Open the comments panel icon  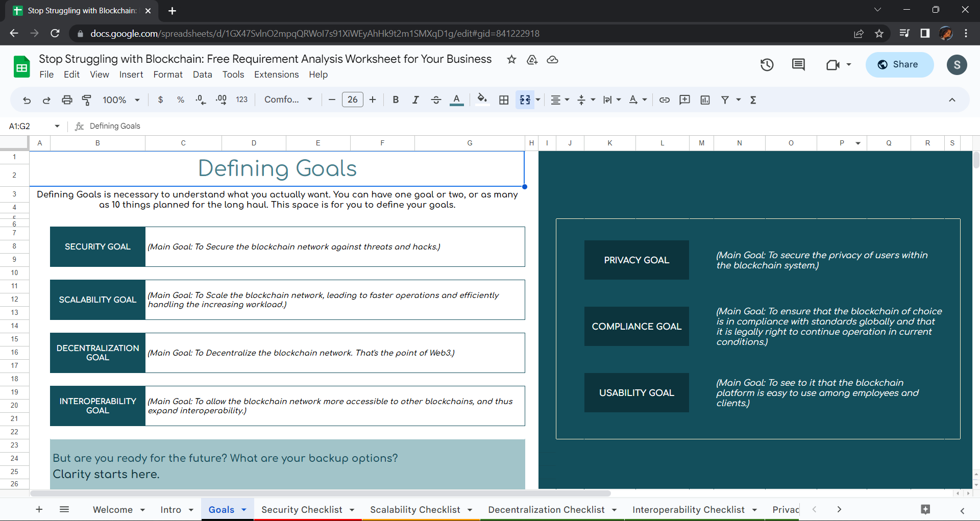[x=798, y=65]
